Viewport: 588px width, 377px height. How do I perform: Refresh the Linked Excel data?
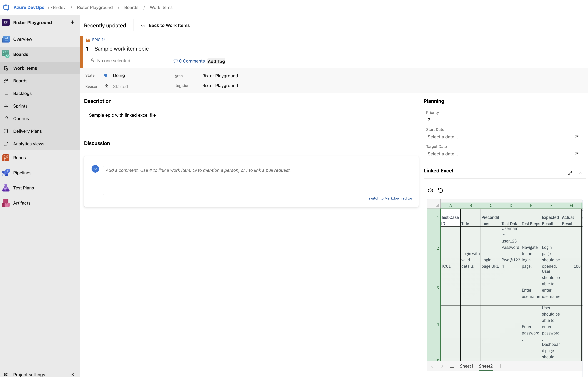[441, 190]
